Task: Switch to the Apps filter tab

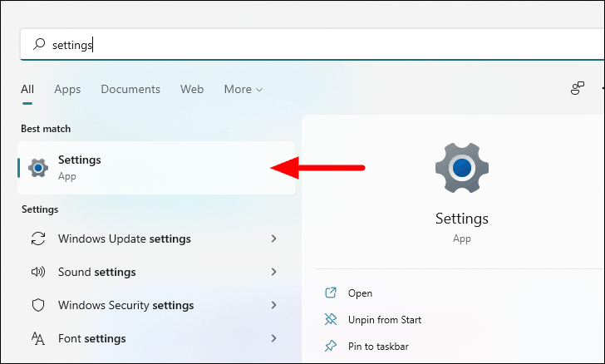Action: [67, 89]
